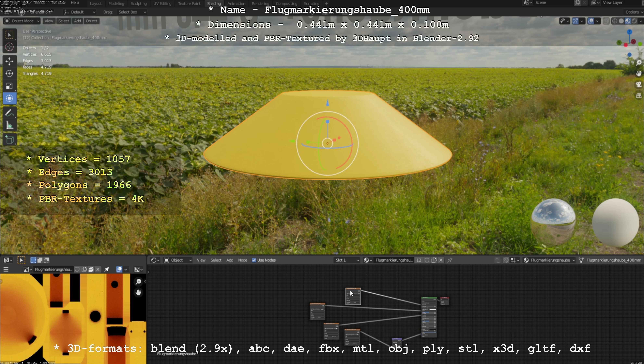
Task: Open the Object Mode dropdown
Action: tap(22, 21)
